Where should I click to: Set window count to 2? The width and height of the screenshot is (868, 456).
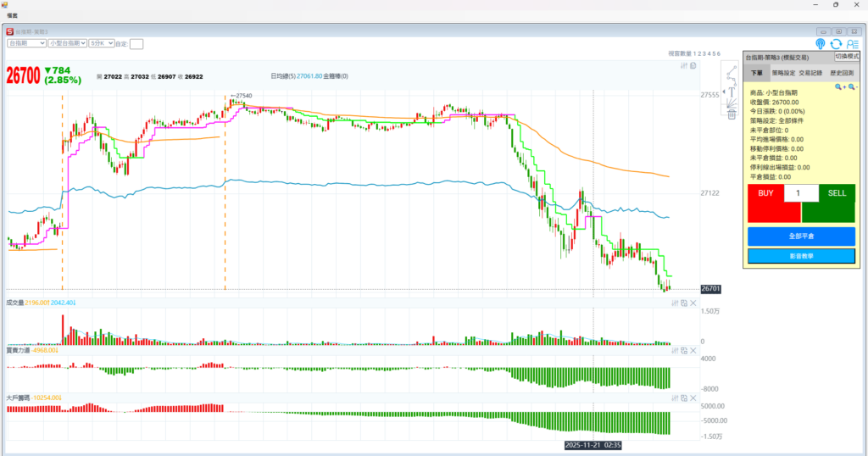pos(700,53)
